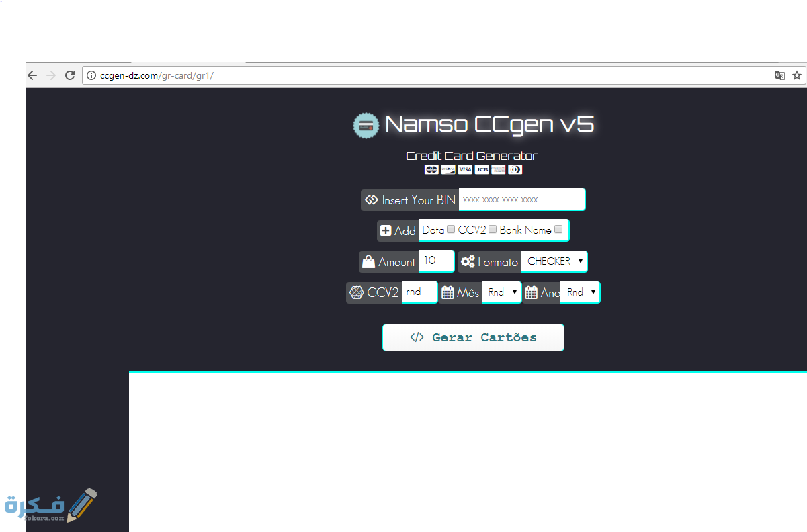The width and height of the screenshot is (807, 532).
Task: Open the translate page icon in address bar
Action: tap(780, 75)
